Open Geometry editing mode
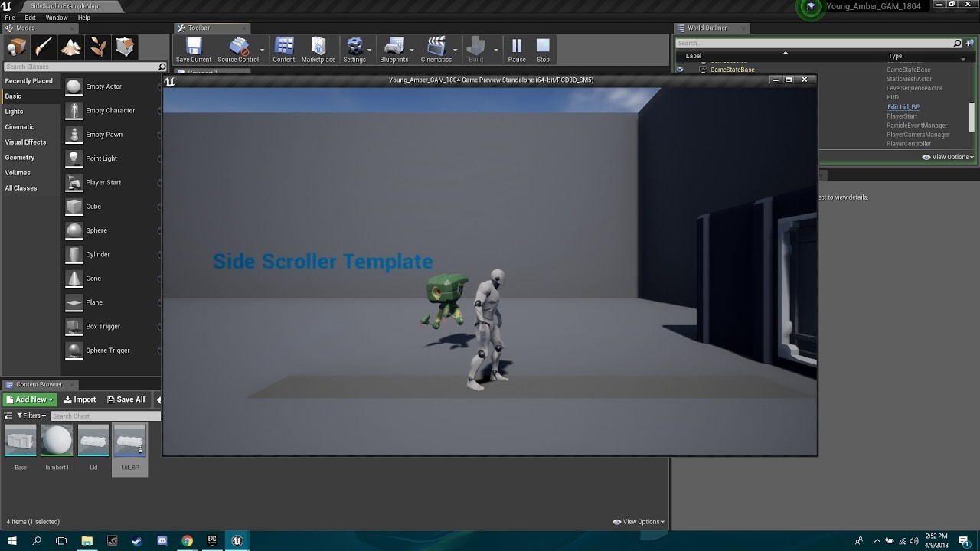 (x=124, y=46)
